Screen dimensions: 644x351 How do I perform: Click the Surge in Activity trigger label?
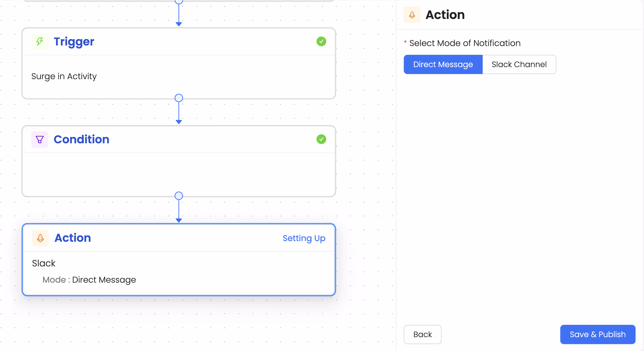64,76
